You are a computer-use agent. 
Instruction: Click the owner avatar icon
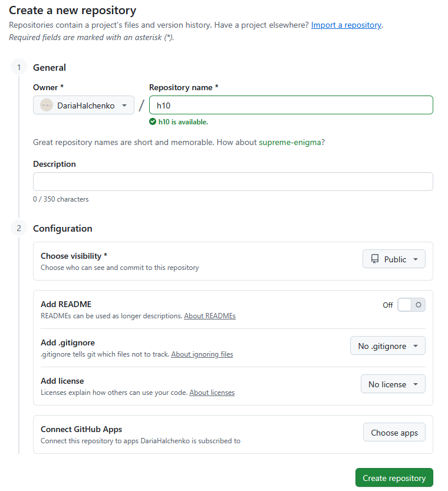47,106
